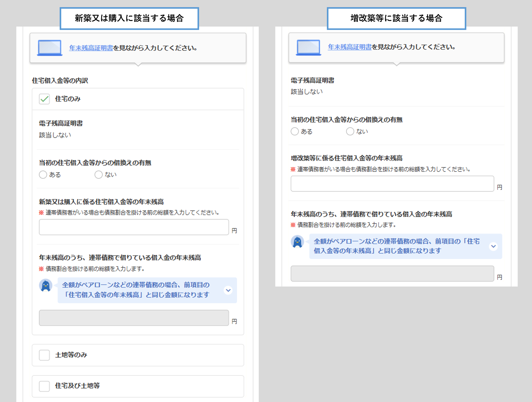Expand right panel pair-loan hint chevron
The image size is (532, 402).
493,246
